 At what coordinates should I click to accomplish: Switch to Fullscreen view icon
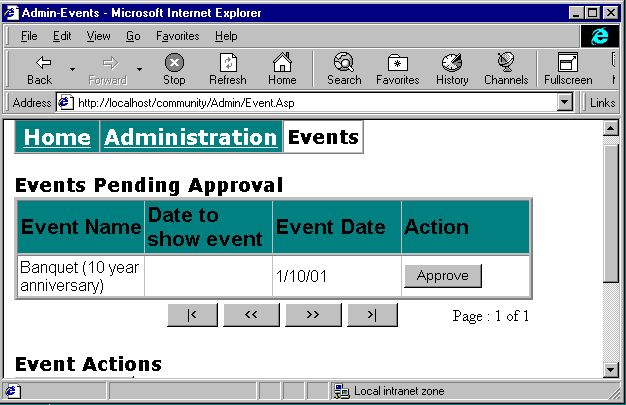567,62
